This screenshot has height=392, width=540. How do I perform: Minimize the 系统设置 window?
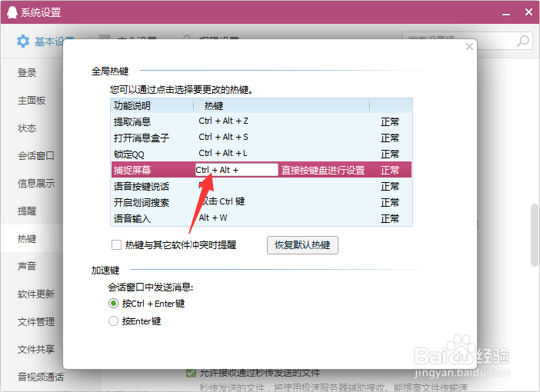(x=506, y=13)
